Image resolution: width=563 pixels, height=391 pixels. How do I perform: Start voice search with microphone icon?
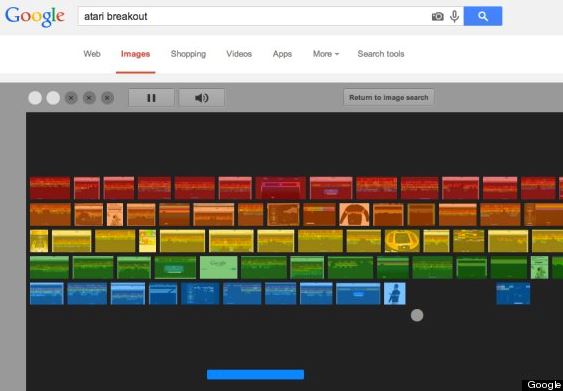click(x=455, y=16)
